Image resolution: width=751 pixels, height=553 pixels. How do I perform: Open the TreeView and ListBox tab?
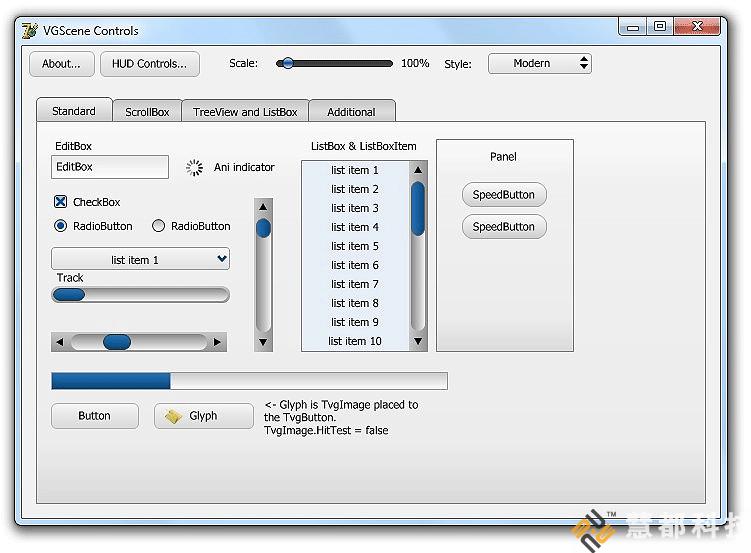[245, 112]
